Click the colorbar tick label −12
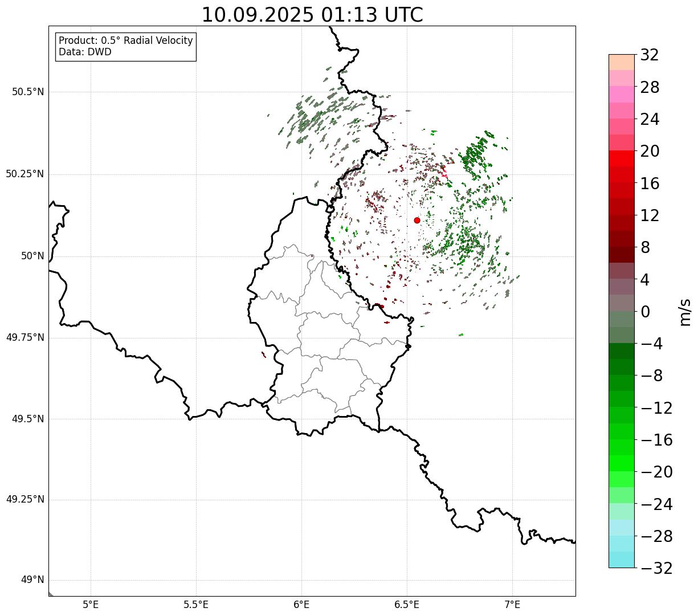This screenshot has height=616, width=698. tap(656, 407)
